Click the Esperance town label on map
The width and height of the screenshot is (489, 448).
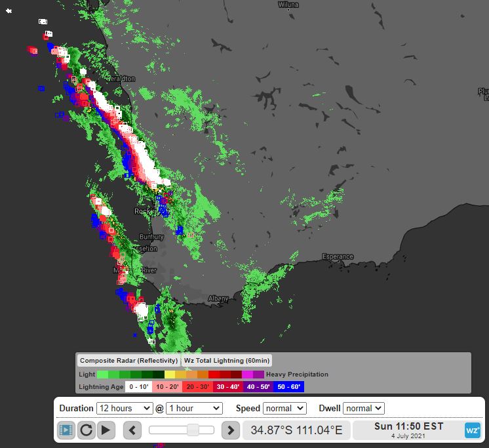click(x=338, y=256)
